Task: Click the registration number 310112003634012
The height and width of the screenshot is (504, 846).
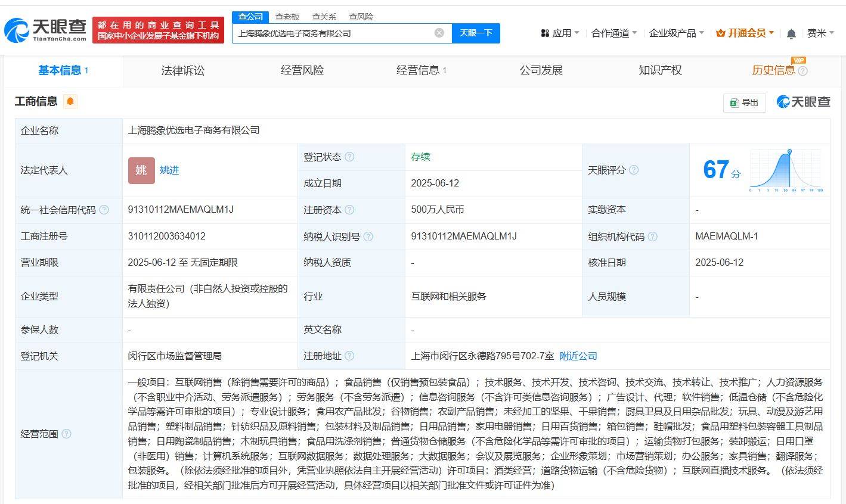Action: [x=166, y=237]
